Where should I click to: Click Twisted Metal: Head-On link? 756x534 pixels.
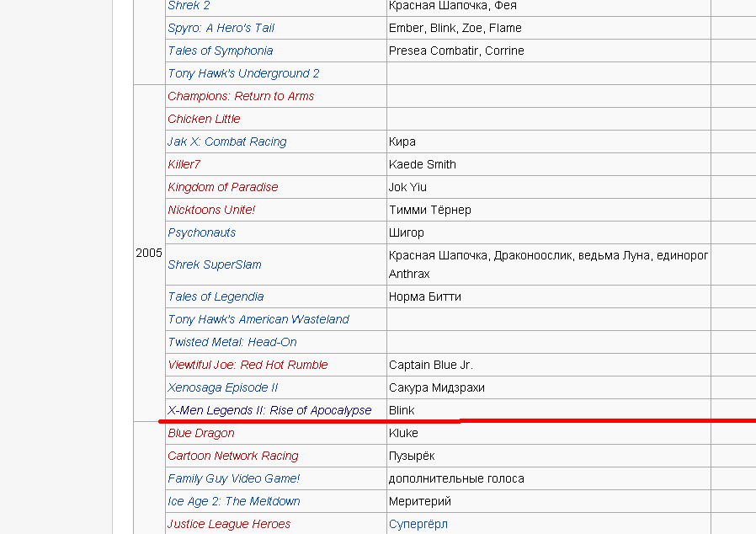pyautogui.click(x=232, y=341)
